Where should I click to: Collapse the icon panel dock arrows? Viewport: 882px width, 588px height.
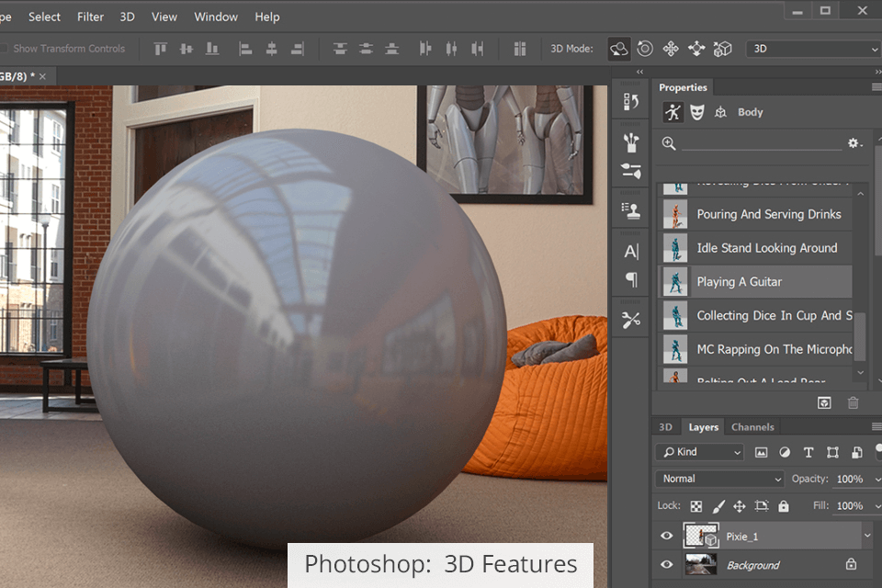pos(639,72)
